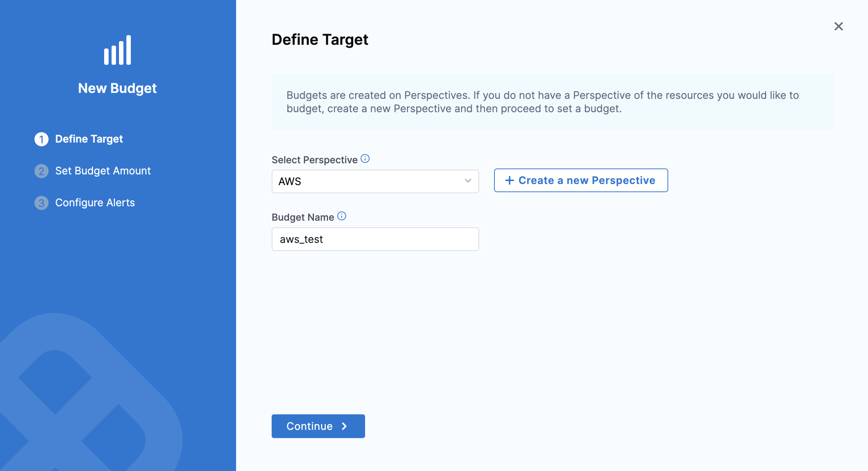Switch to the Set Budget Amount step
This screenshot has height=471, width=868.
coord(103,171)
